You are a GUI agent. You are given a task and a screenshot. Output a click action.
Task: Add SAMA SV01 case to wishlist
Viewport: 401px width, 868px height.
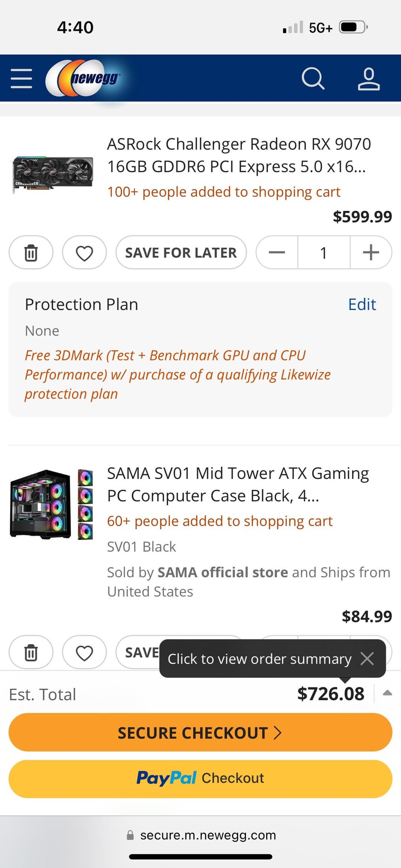(84, 652)
